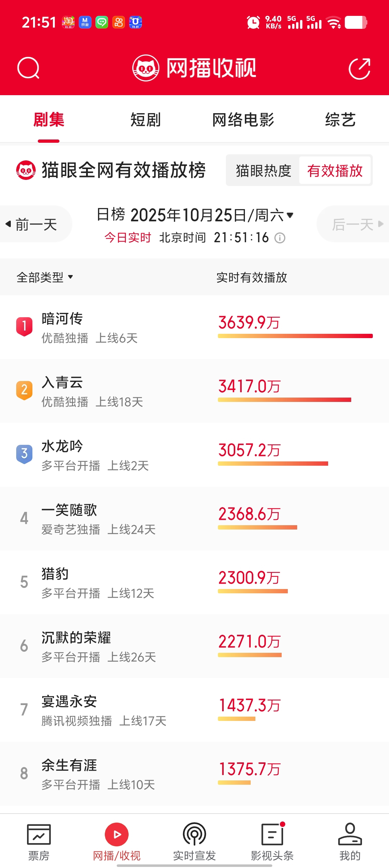This screenshot has width=389, height=868.
Task: Tap the share icon in the header
Action: [359, 68]
